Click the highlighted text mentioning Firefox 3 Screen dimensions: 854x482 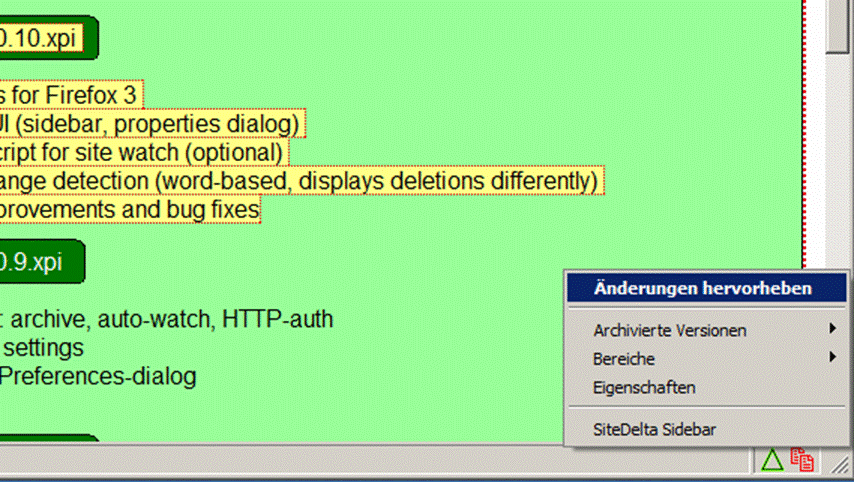click(x=68, y=95)
